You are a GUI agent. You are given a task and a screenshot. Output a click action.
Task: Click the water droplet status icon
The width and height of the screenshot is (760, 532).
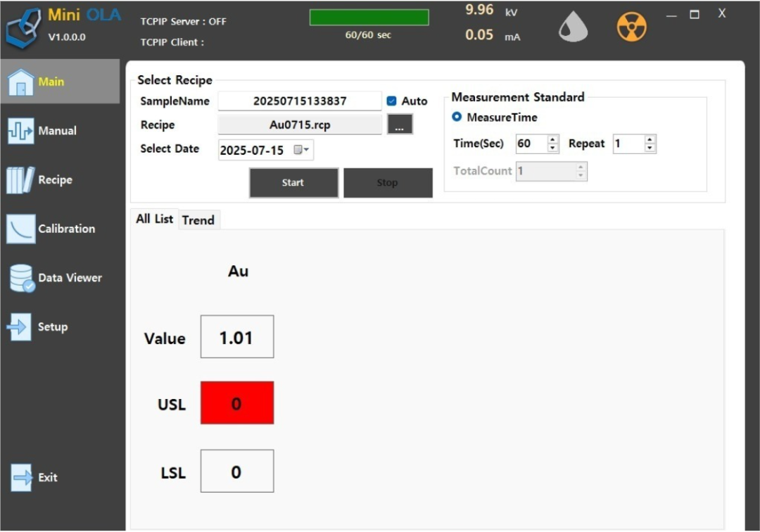pyautogui.click(x=573, y=27)
